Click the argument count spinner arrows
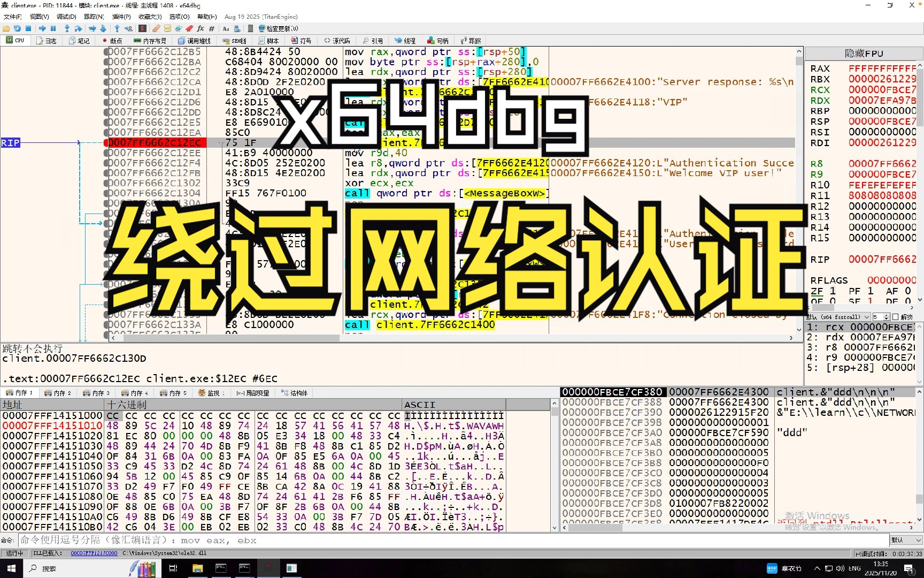The image size is (924, 578). (x=888, y=317)
